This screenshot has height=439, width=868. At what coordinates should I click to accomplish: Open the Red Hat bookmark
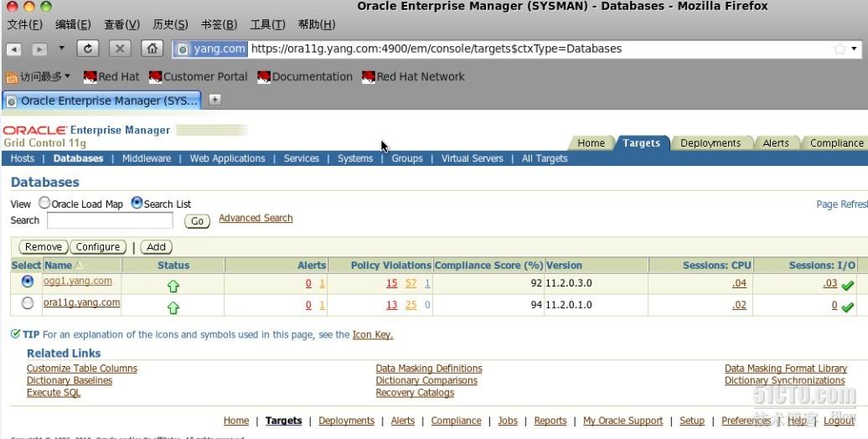111,76
